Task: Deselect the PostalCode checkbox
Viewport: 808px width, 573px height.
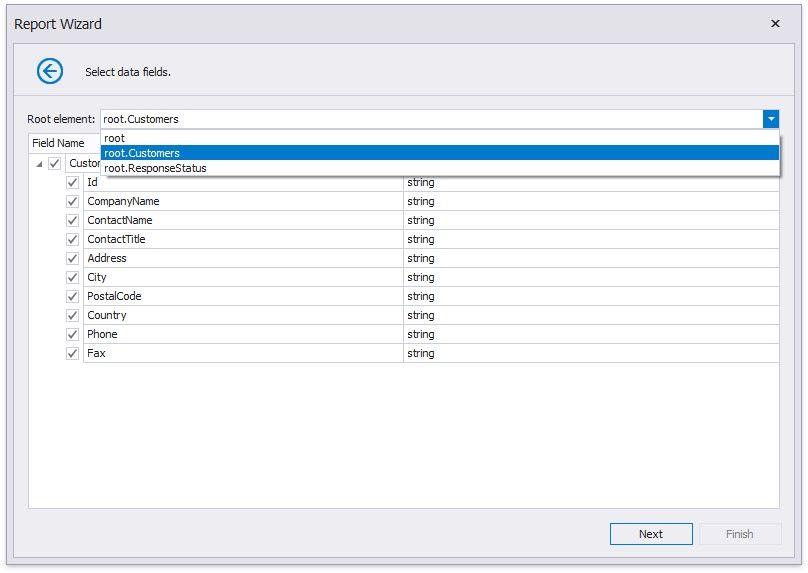Action: click(72, 296)
